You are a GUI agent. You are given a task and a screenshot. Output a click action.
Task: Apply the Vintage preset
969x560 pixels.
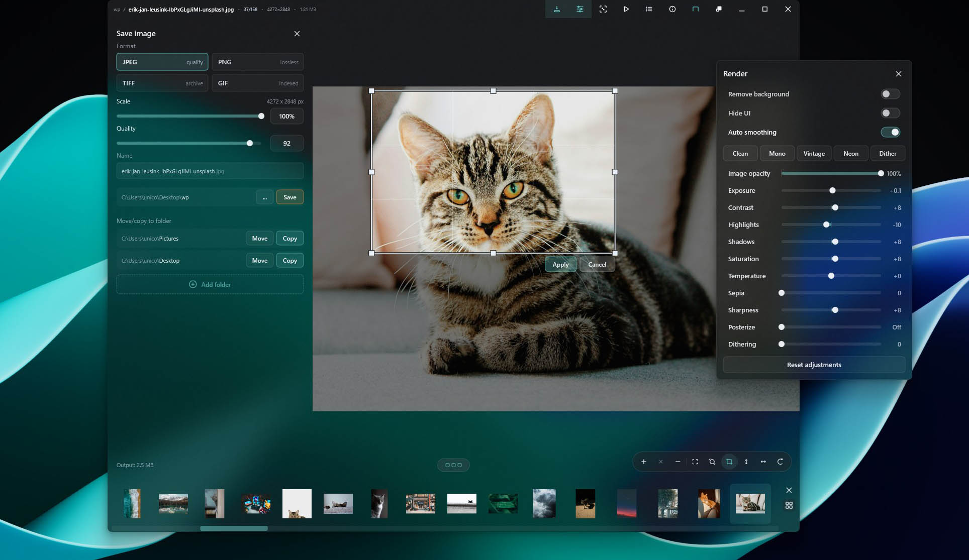814,154
